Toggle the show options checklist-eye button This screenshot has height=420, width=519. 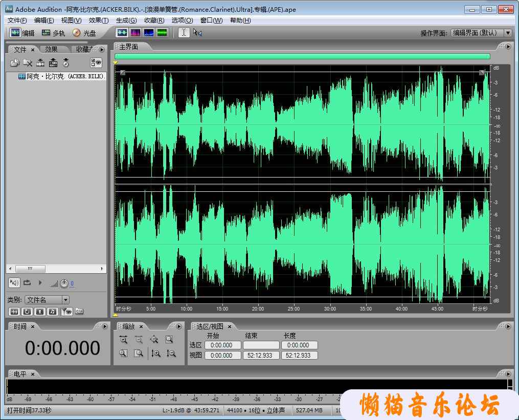coord(96,62)
